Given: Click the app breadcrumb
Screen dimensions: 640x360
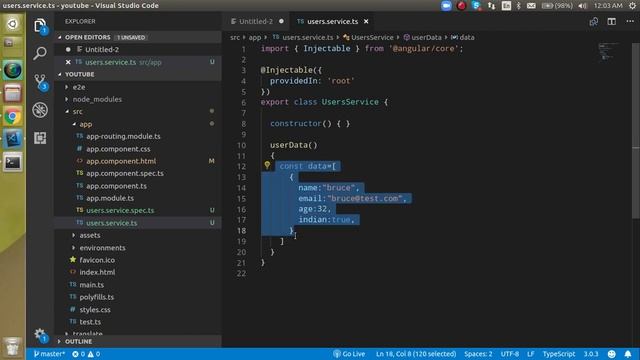Looking at the screenshot, I should [254, 37].
